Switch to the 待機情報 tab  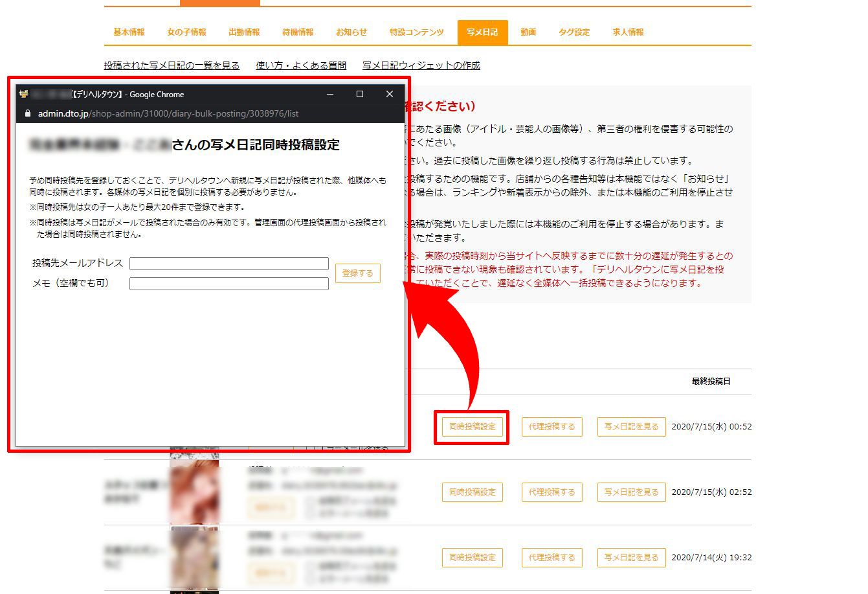point(297,32)
